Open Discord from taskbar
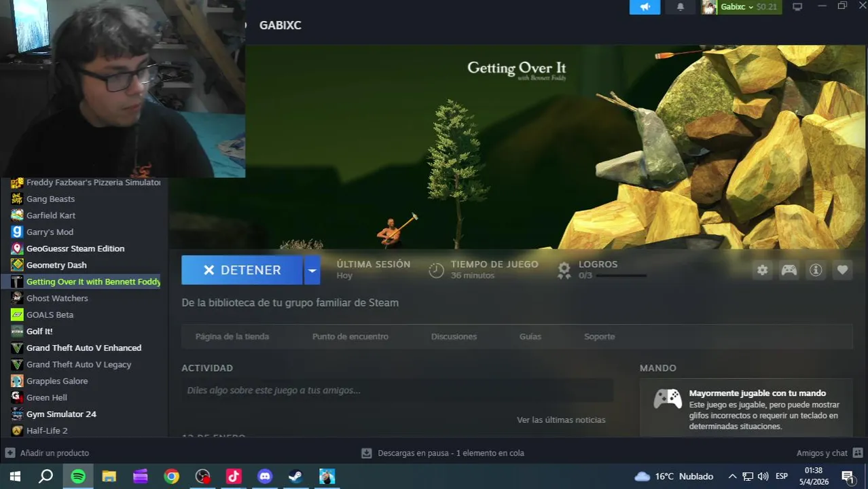The width and height of the screenshot is (868, 489). (x=265, y=477)
